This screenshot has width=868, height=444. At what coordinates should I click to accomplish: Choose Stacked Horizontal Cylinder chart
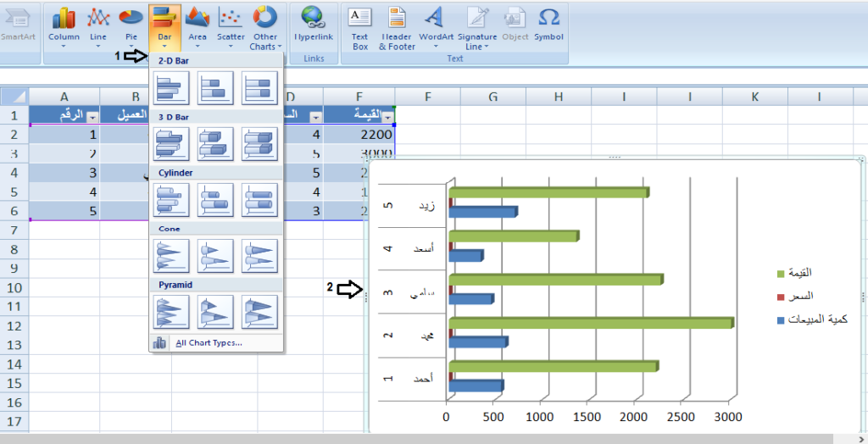pyautogui.click(x=215, y=200)
